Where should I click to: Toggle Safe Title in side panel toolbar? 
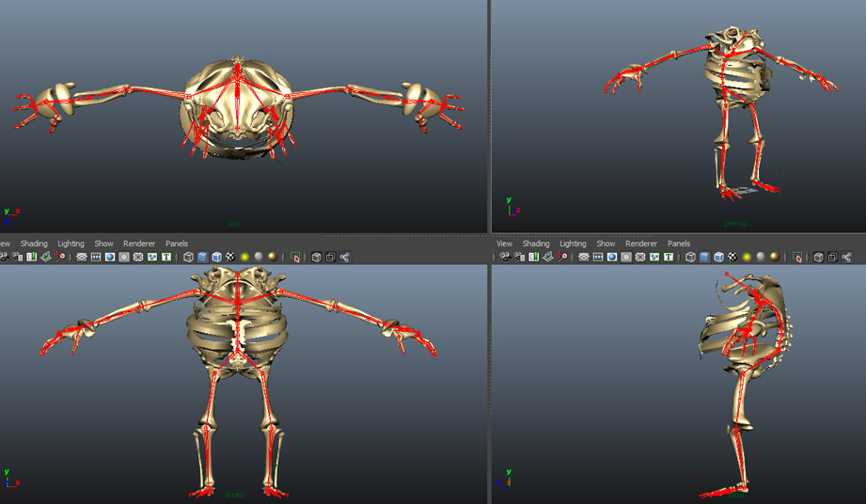point(669,257)
